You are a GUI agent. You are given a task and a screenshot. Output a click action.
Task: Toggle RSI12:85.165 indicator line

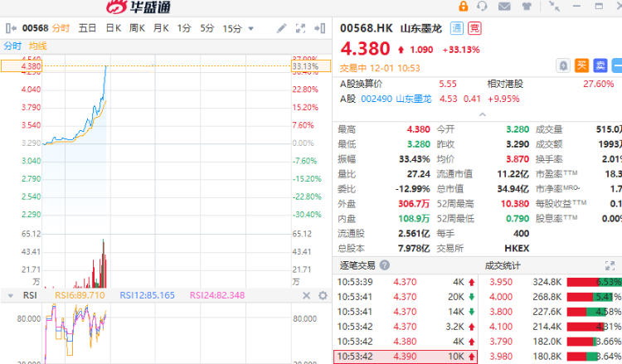click(x=147, y=295)
